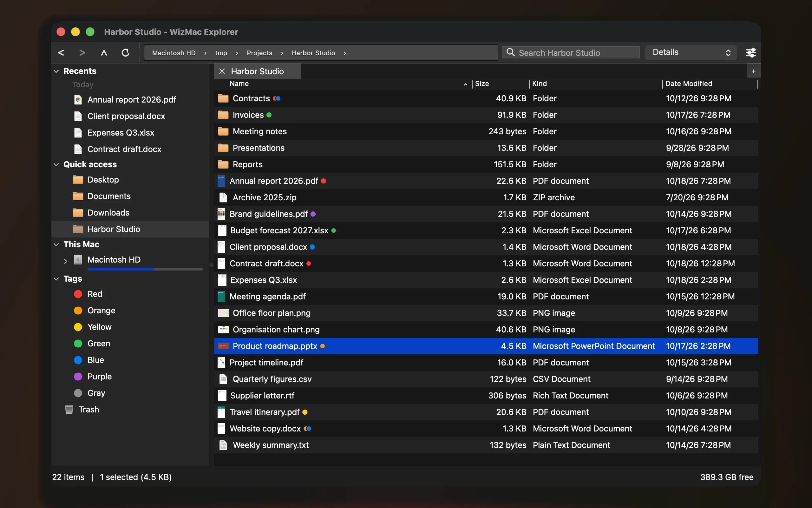The height and width of the screenshot is (508, 812).
Task: Close the Harbor Studio tab
Action: [222, 71]
